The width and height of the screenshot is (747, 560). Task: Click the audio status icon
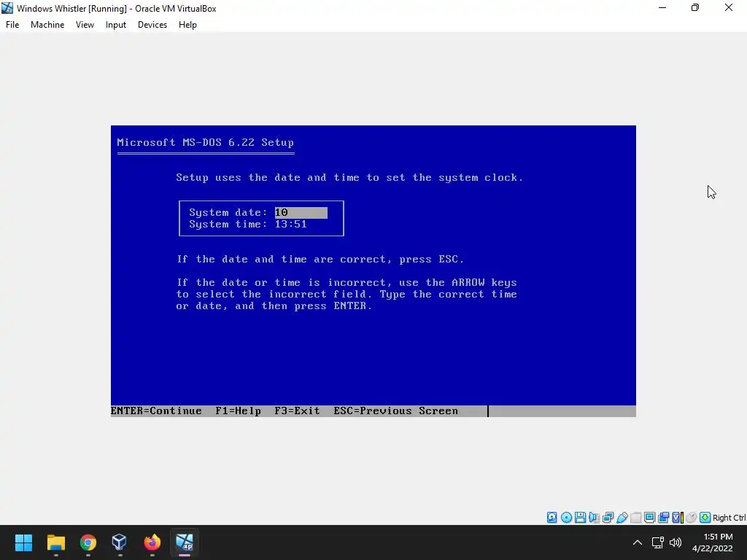point(594,518)
